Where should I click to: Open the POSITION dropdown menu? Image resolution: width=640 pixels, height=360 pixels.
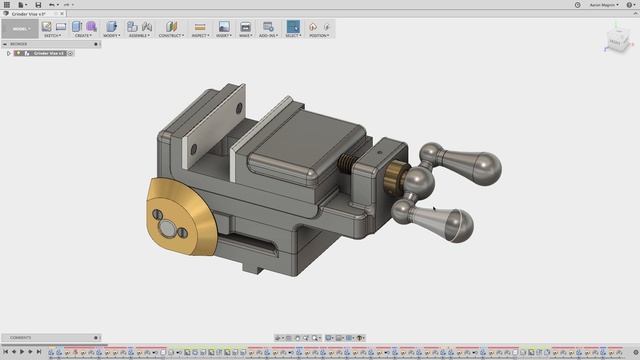coord(319,36)
